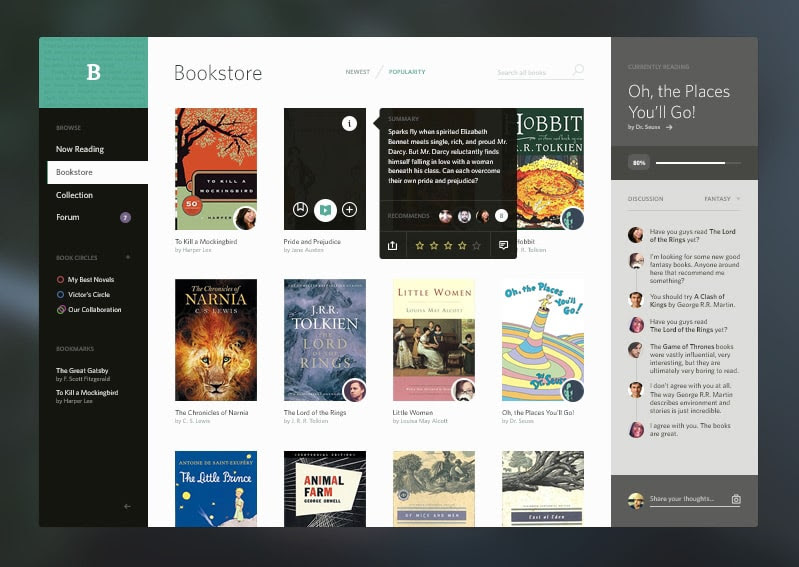Click the reading progress bar
Image resolution: width=799 pixels, height=567 pixels.
[698, 163]
